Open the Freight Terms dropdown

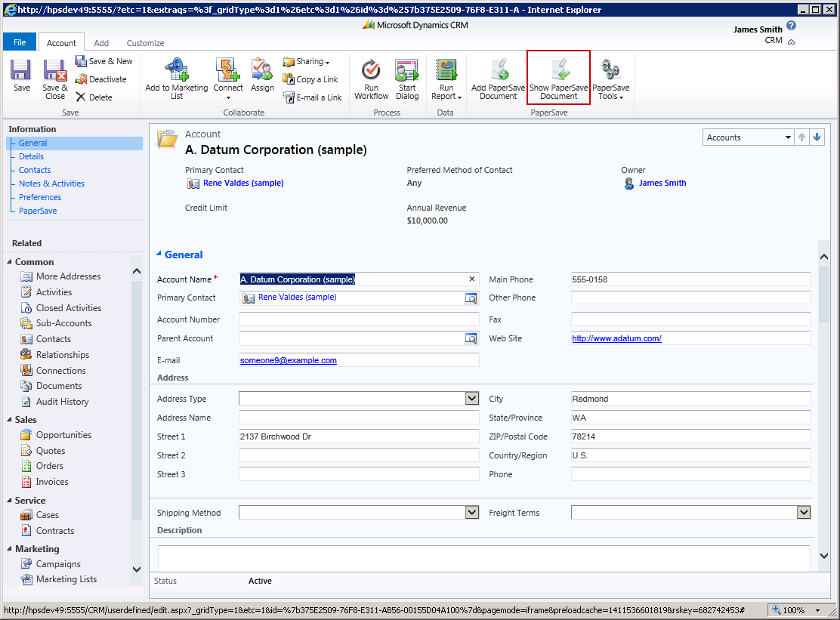(804, 512)
